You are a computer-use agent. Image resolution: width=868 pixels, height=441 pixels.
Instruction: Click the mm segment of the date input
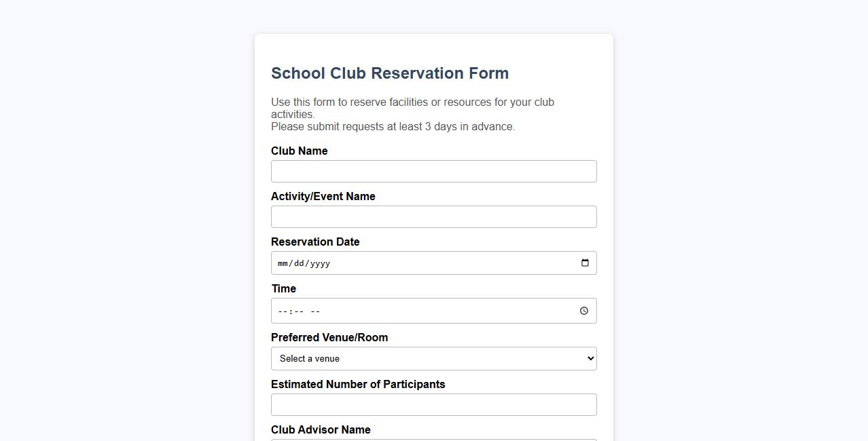283,263
